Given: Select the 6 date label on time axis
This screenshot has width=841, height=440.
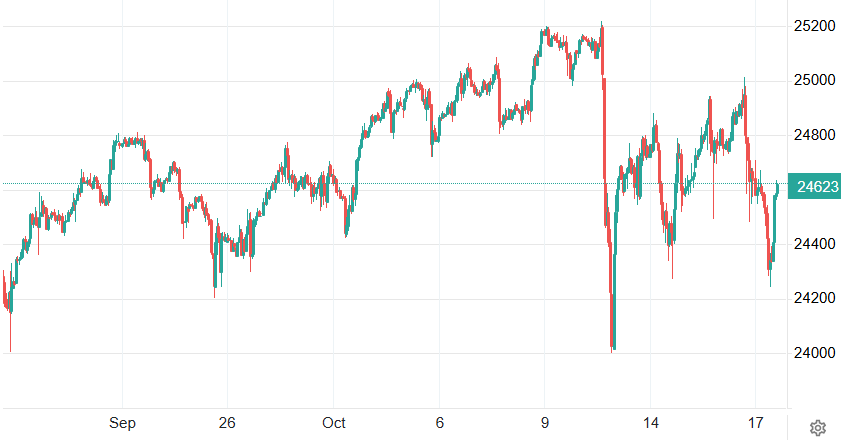Looking at the screenshot, I should pyautogui.click(x=439, y=423).
